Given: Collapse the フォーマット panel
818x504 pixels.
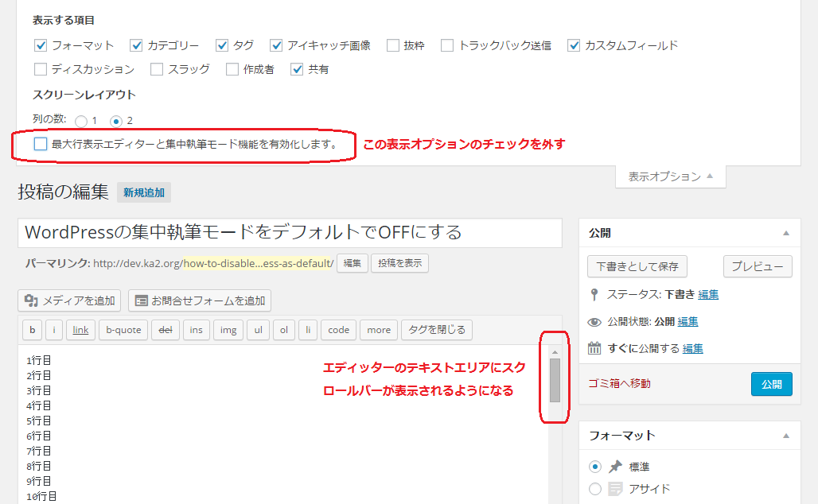Looking at the screenshot, I should (x=788, y=435).
